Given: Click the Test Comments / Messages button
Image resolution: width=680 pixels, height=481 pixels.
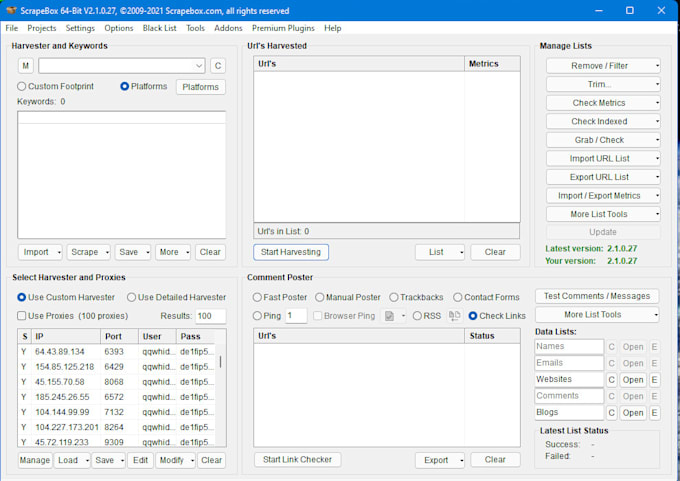Looking at the screenshot, I should tap(597, 296).
